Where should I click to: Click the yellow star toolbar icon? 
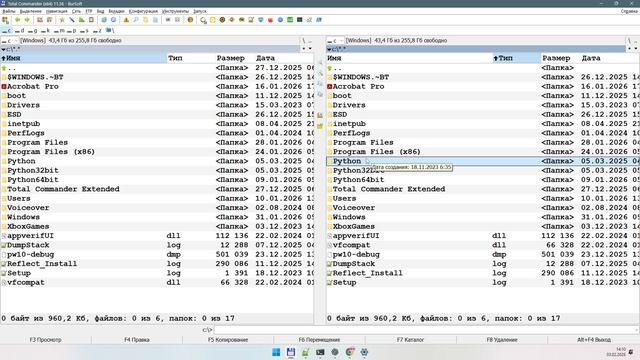coord(62,20)
